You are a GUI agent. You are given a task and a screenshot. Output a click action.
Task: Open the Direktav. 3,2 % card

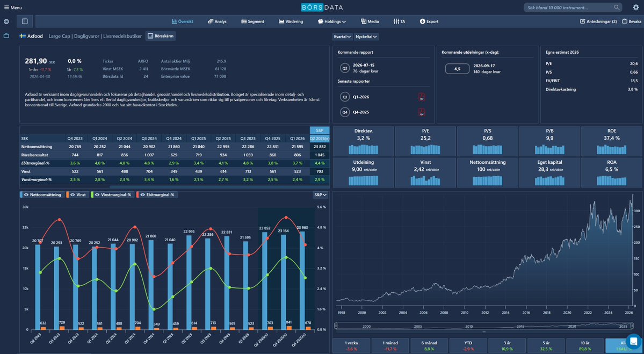(x=363, y=141)
